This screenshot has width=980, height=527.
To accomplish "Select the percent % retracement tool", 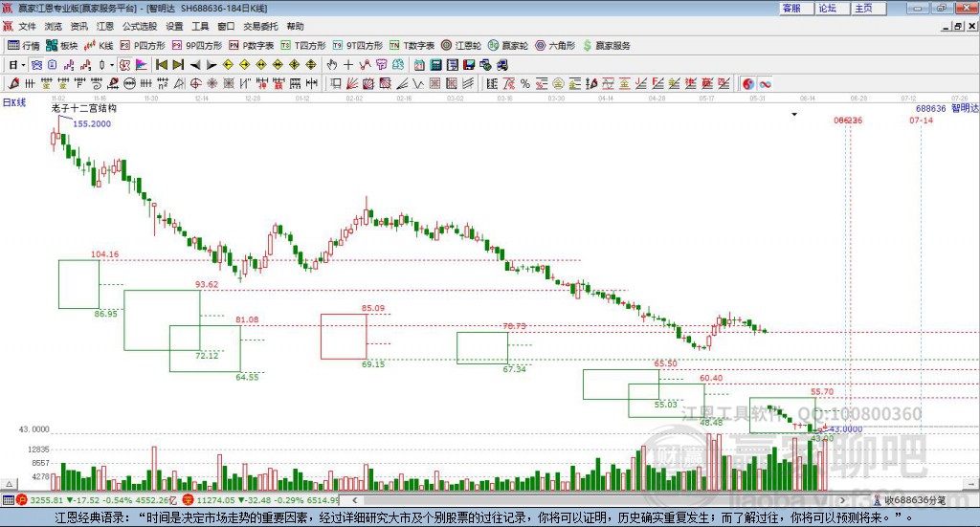I will [x=525, y=83].
